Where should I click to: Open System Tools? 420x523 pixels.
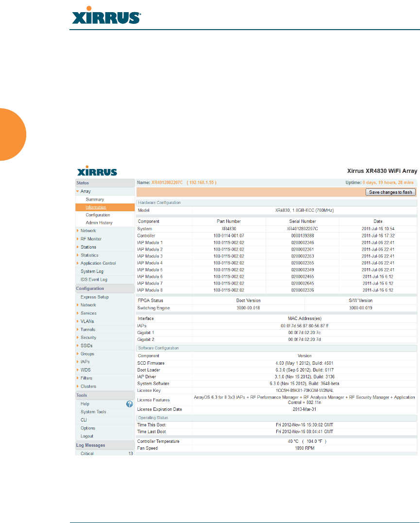pyautogui.click(x=93, y=412)
